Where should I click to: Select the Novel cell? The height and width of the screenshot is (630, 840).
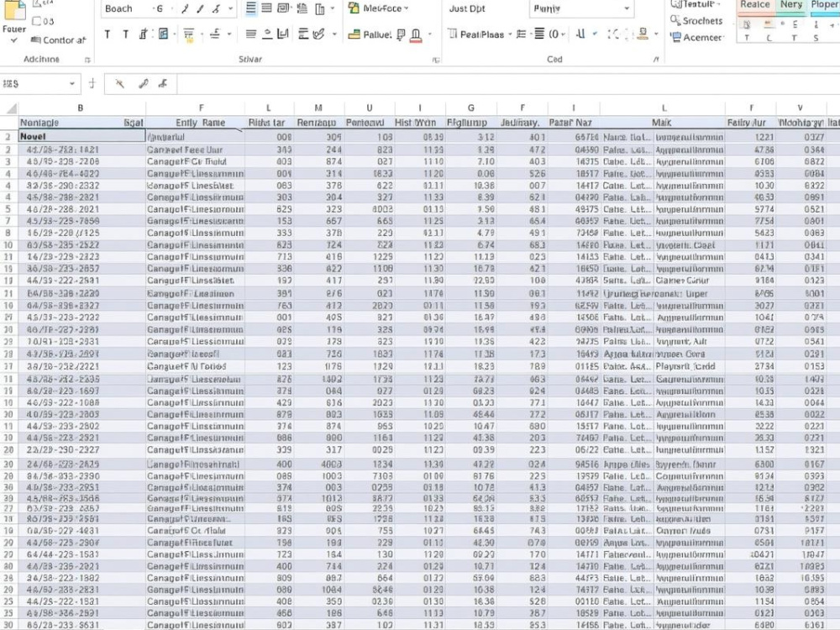point(81,137)
